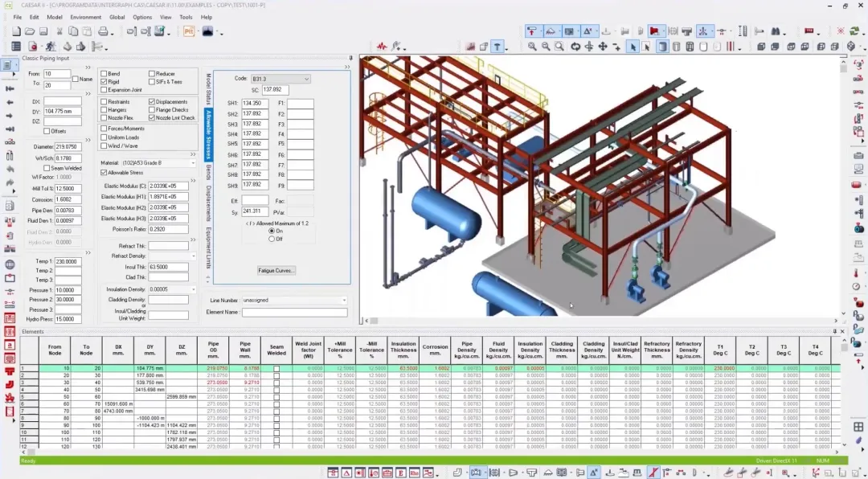Click the red flag icon in toolbar
The width and height of the screenshot is (868, 479).
point(654,31)
